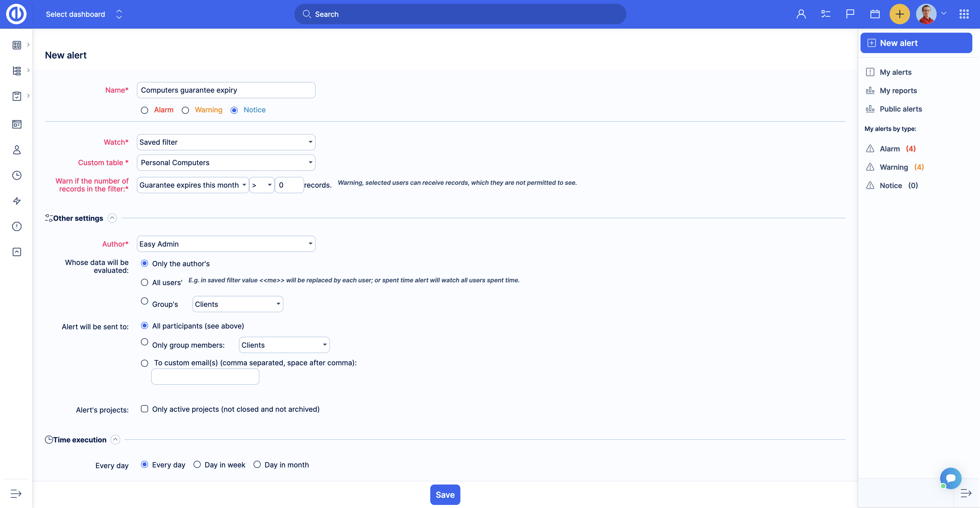
Task: Click the clock icon in left sidebar
Action: 17,175
